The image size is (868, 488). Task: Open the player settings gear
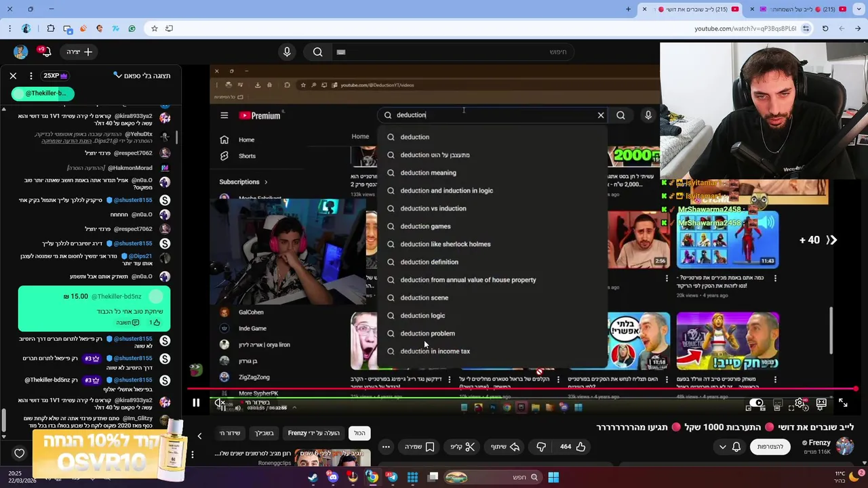tap(800, 403)
